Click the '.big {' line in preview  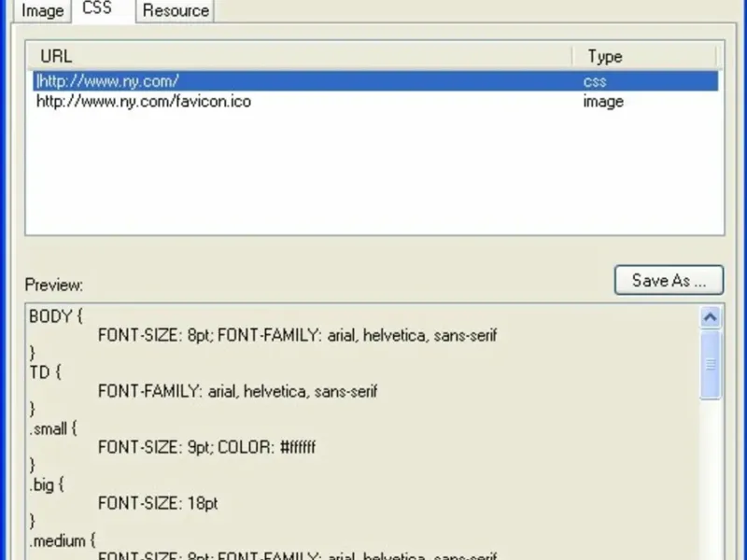46,484
